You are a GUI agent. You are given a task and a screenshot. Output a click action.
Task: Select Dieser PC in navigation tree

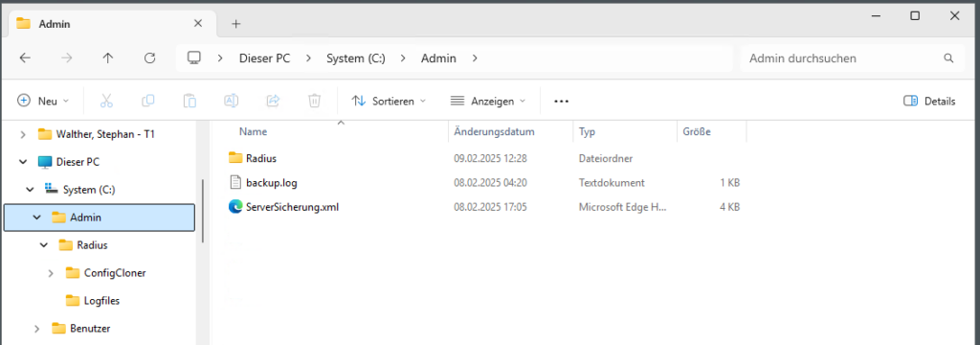78,162
